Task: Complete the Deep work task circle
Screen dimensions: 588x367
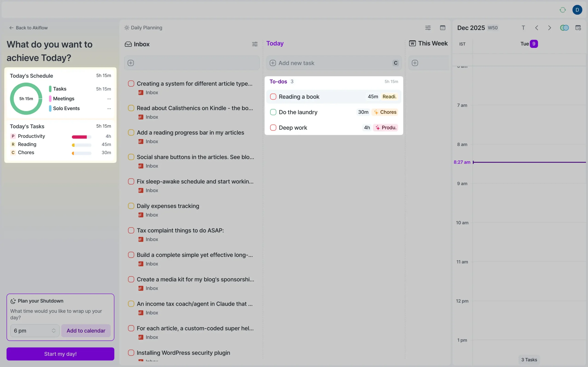Action: (273, 128)
